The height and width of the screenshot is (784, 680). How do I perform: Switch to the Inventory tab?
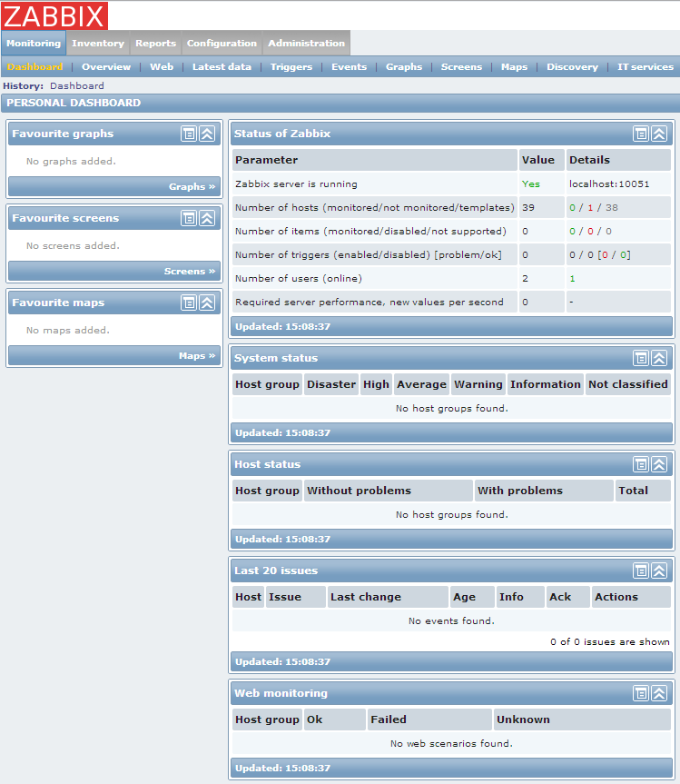(x=98, y=43)
